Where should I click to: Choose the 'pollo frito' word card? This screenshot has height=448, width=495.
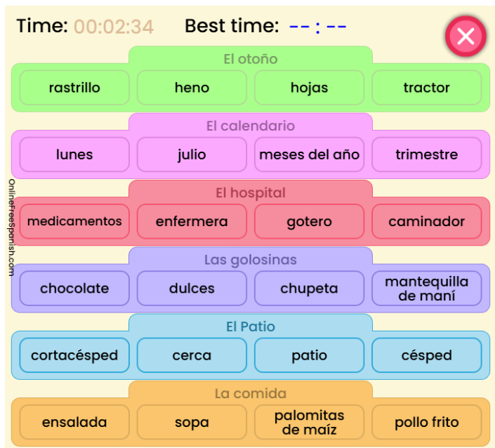point(426,422)
